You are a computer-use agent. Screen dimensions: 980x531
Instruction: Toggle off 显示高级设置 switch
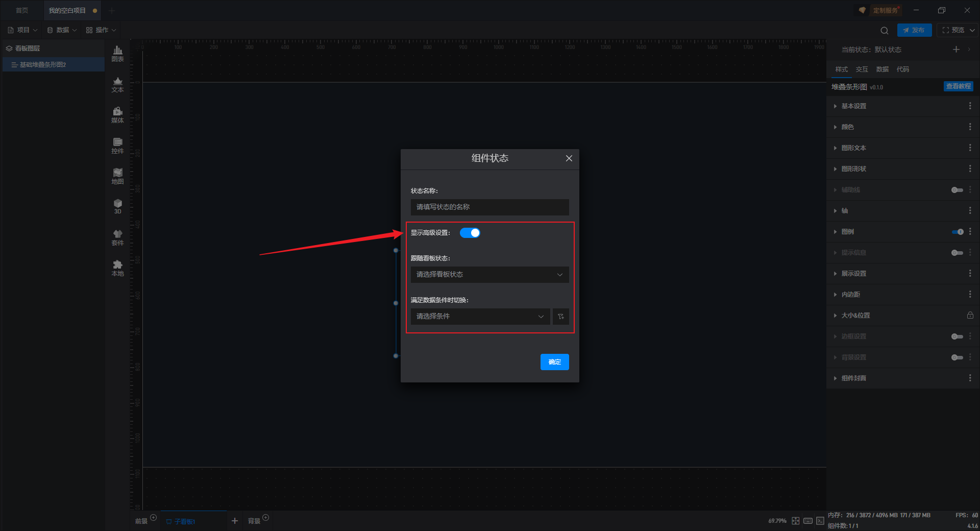coord(470,233)
